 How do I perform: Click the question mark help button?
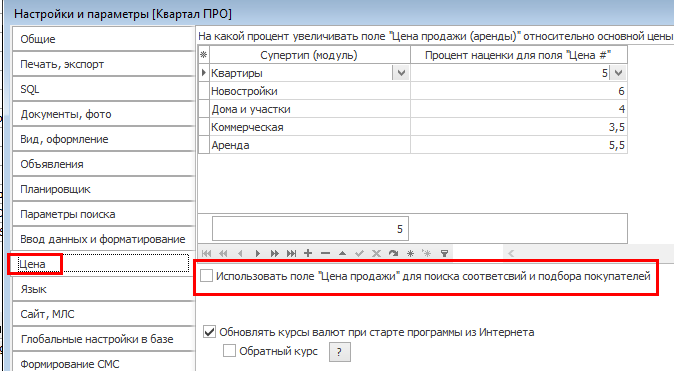(340, 352)
